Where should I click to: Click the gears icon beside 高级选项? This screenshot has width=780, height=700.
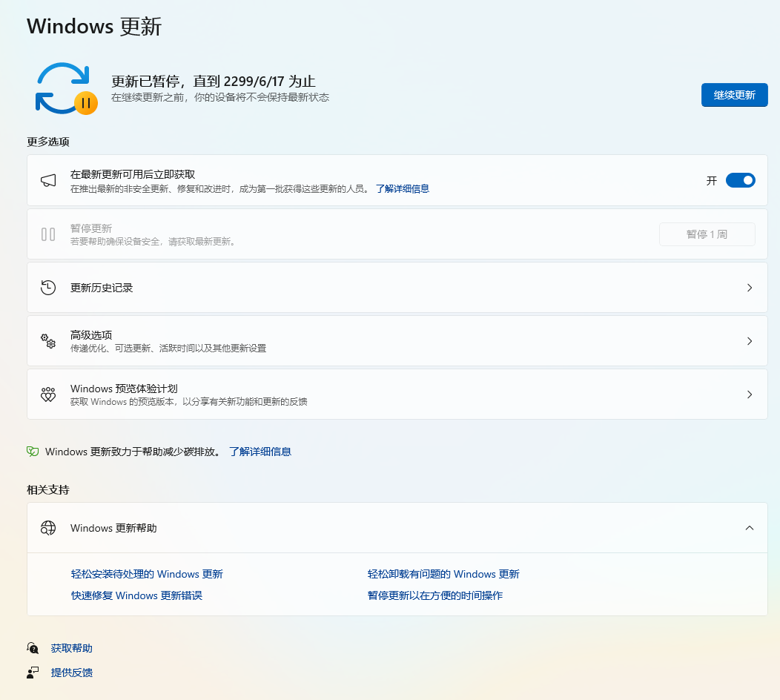[x=48, y=341]
